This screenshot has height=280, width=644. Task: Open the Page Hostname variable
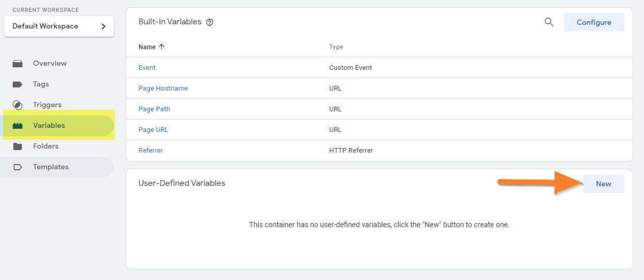(x=163, y=89)
